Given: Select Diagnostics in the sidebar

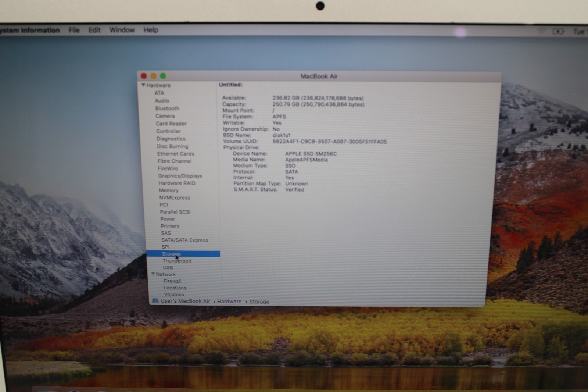Looking at the screenshot, I should pos(171,139).
